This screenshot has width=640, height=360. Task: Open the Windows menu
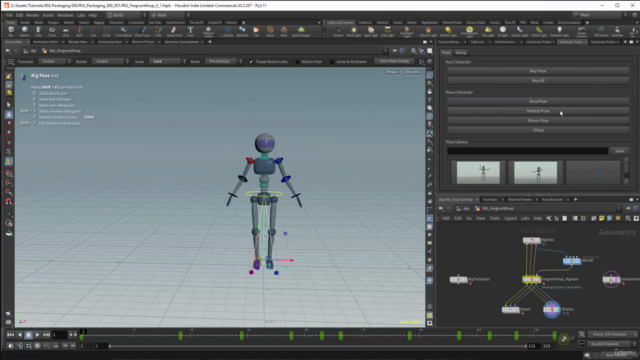pyautogui.click(x=65, y=15)
